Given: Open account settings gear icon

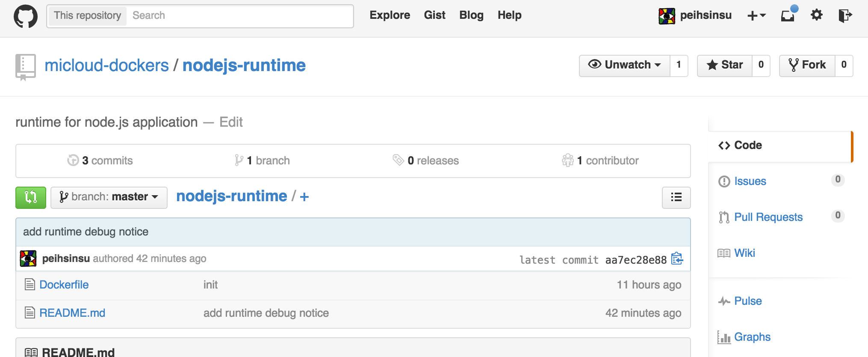Looking at the screenshot, I should coord(816,15).
